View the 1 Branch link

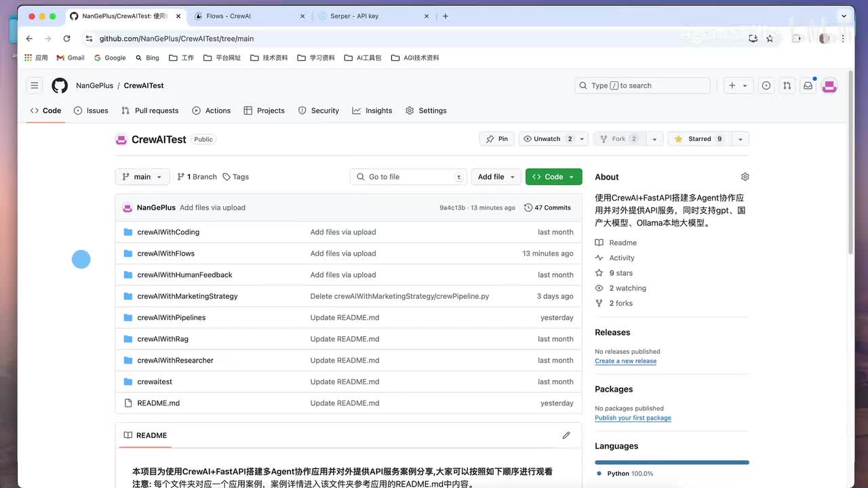tap(197, 177)
